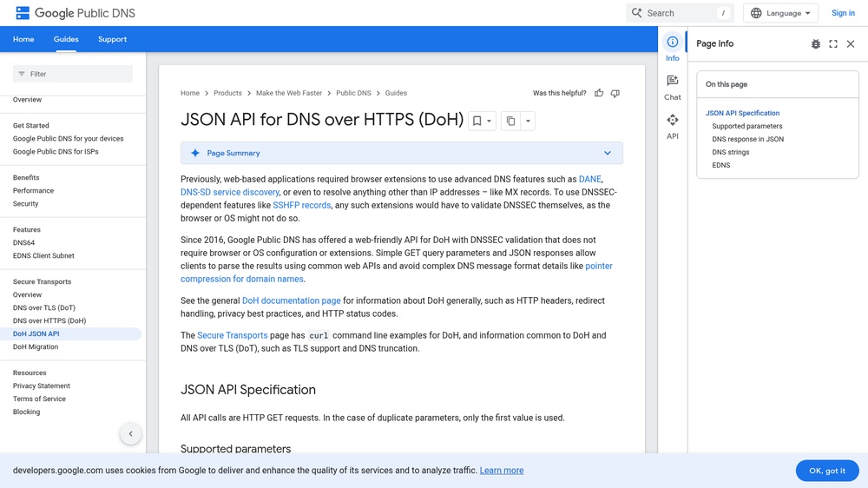Click the globe Language icon
The width and height of the screenshot is (868, 488).
756,13
